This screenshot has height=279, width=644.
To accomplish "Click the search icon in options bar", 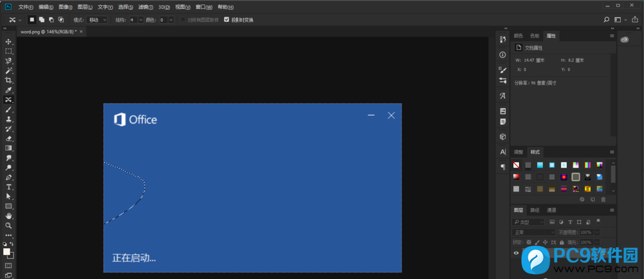I will coord(606,19).
